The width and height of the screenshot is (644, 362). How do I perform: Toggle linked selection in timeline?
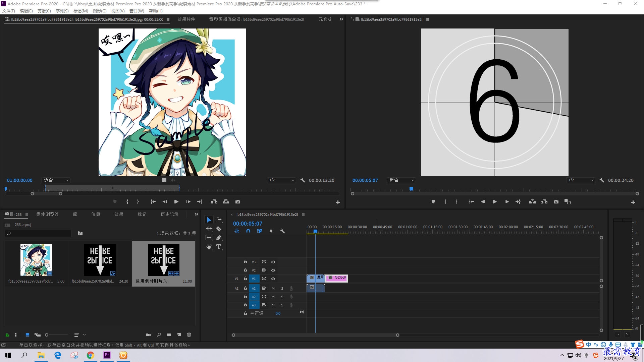point(259,231)
